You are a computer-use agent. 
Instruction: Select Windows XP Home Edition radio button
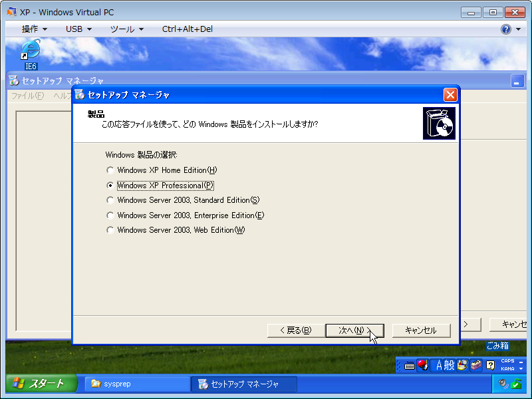click(x=110, y=170)
